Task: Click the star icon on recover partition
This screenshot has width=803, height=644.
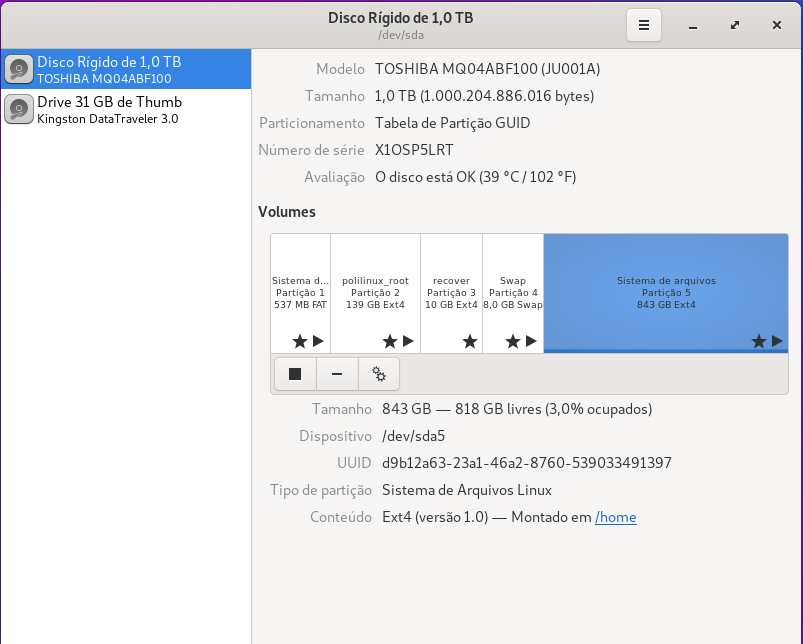Action: [470, 341]
